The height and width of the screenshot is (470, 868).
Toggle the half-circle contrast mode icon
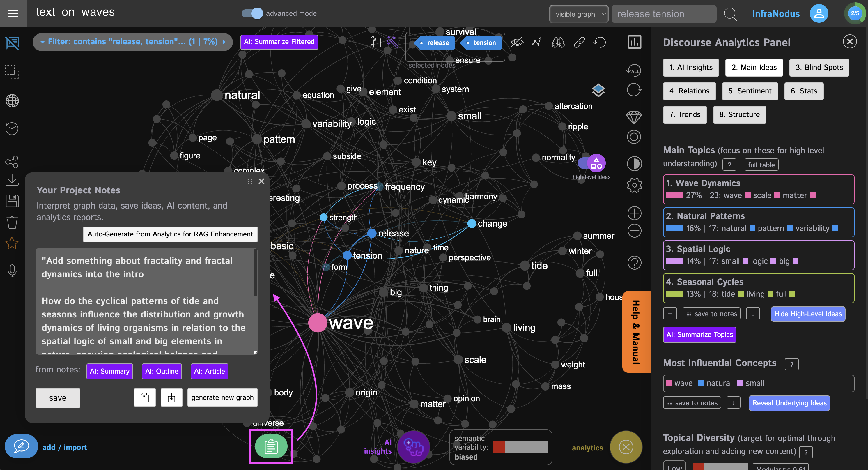pos(634,164)
